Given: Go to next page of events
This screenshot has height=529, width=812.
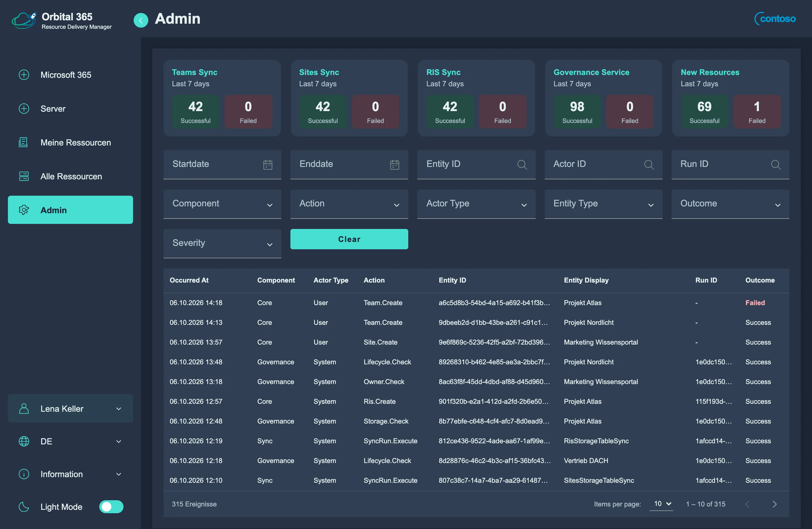Looking at the screenshot, I should 775,504.
